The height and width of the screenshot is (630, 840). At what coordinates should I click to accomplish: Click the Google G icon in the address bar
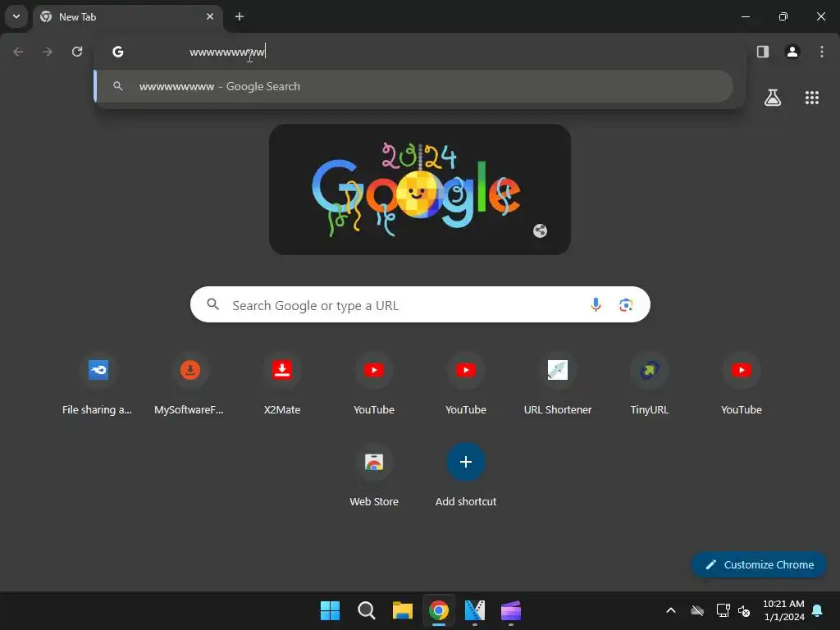click(x=118, y=52)
